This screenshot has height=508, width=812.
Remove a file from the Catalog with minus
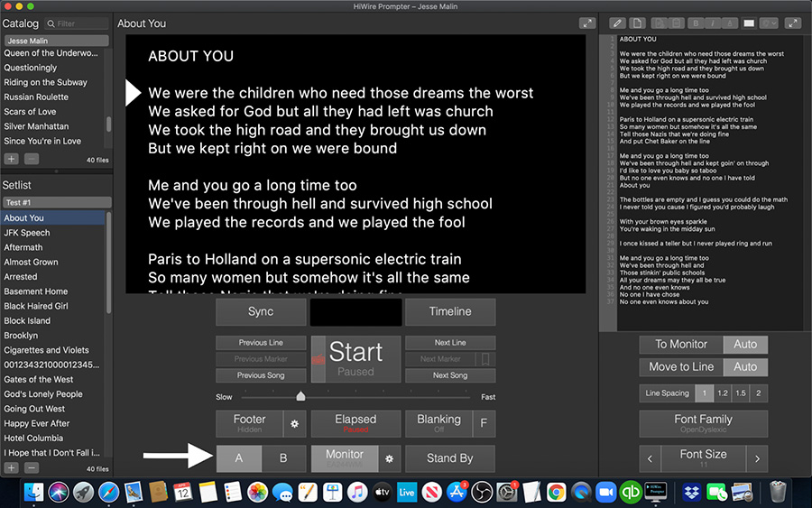[32, 159]
